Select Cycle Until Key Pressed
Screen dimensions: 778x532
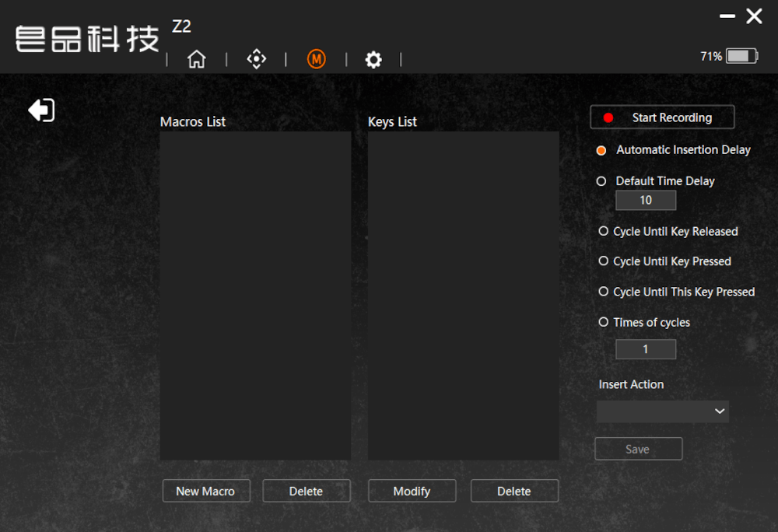click(604, 261)
